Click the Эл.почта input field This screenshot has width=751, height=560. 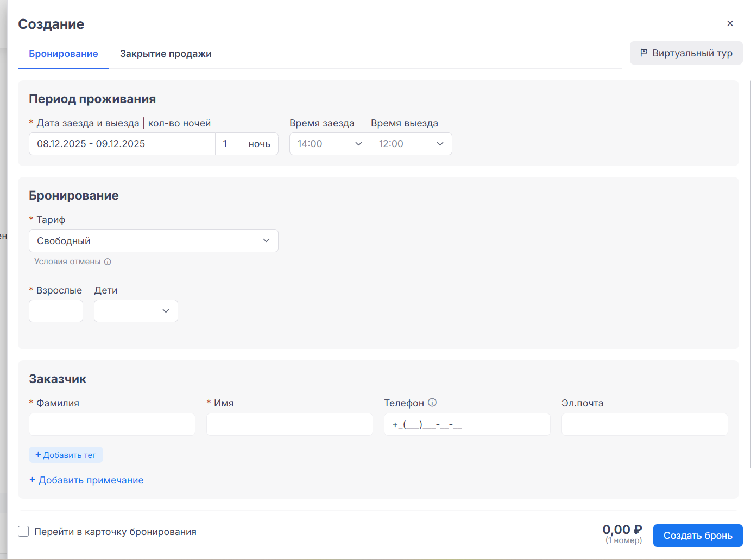(x=644, y=424)
